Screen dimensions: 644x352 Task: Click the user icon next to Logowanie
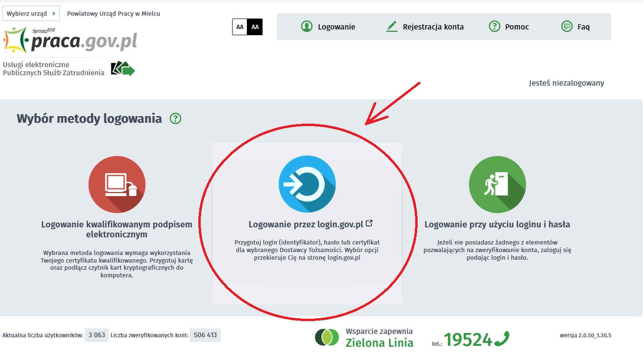pos(307,27)
